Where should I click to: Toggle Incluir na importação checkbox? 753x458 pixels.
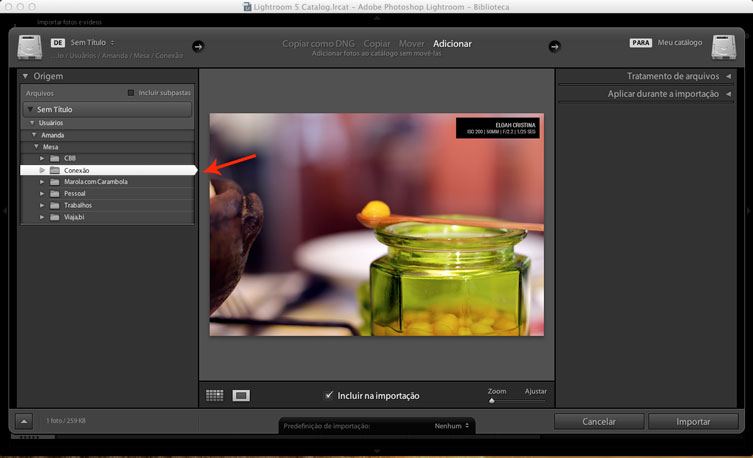click(x=329, y=395)
